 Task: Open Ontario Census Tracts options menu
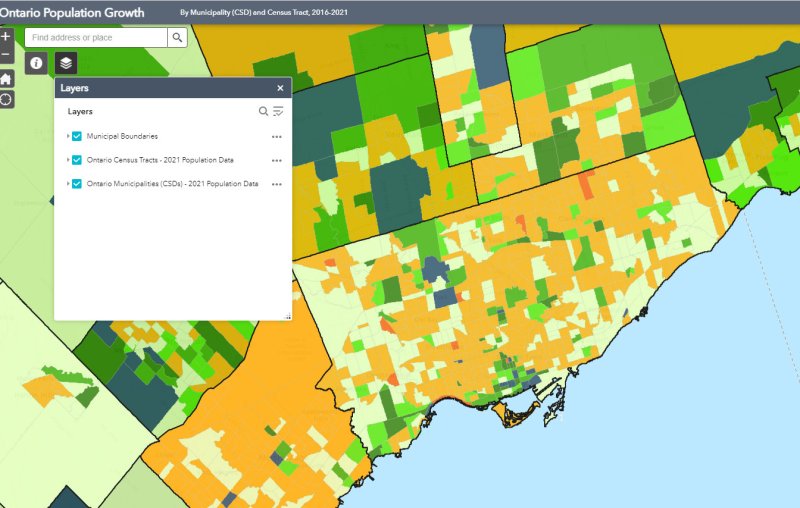(x=277, y=160)
